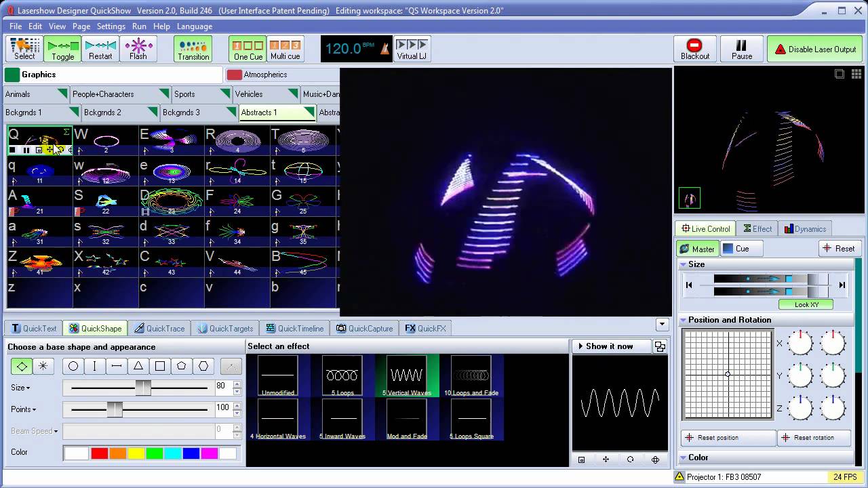
Task: Select the star burst shape mode
Action: [43, 366]
